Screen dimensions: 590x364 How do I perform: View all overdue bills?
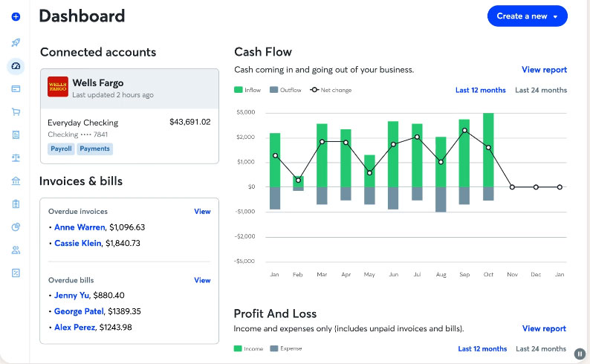point(202,280)
